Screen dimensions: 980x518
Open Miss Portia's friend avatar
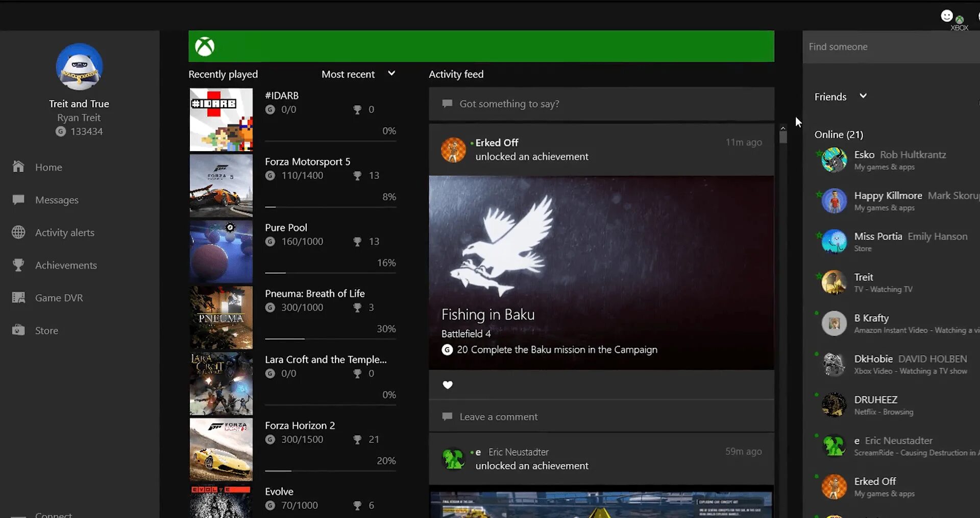(834, 242)
